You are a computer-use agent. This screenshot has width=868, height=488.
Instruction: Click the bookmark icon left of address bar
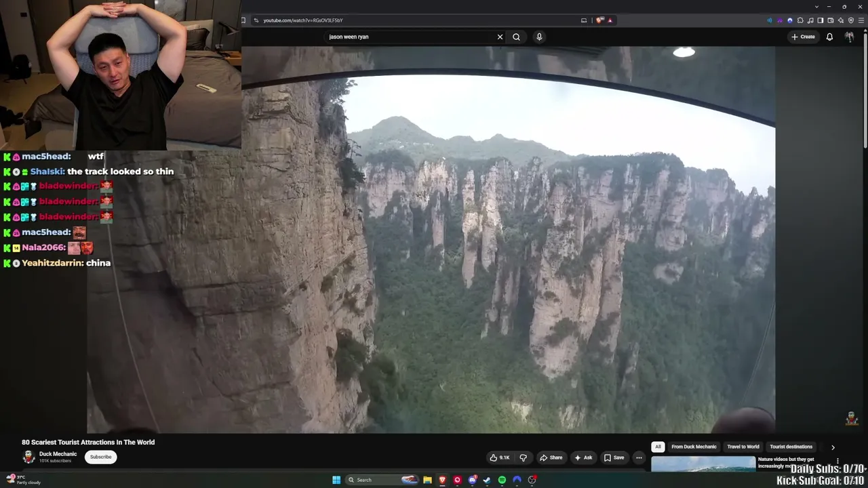[243, 20]
